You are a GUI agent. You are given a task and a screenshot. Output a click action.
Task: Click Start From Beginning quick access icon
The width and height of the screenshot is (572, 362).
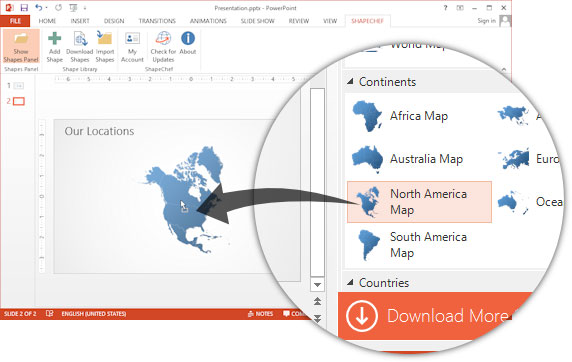click(x=73, y=8)
